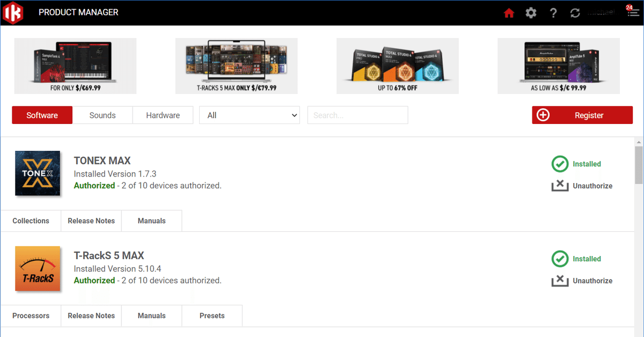Open the SampleTank 4 promo banner
The height and width of the screenshot is (337, 644).
click(x=75, y=65)
